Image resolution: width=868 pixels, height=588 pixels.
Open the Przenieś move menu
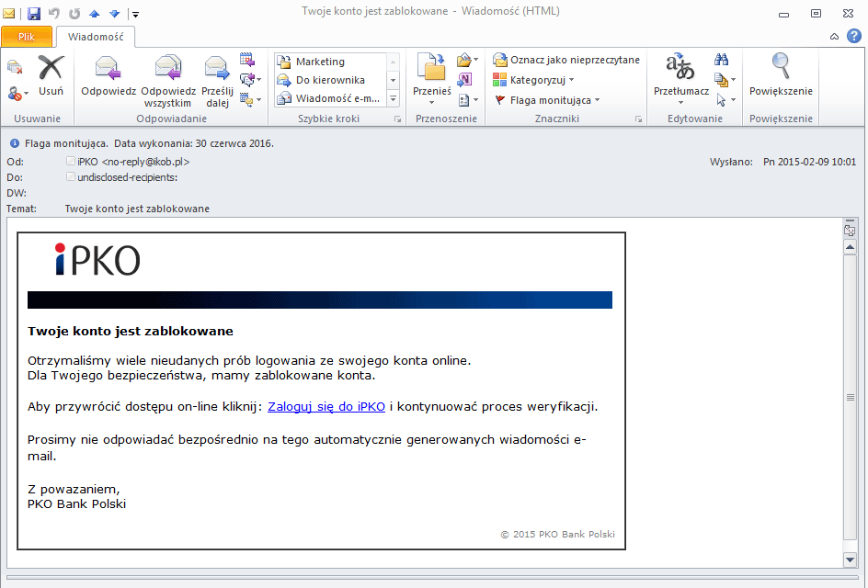(x=432, y=78)
